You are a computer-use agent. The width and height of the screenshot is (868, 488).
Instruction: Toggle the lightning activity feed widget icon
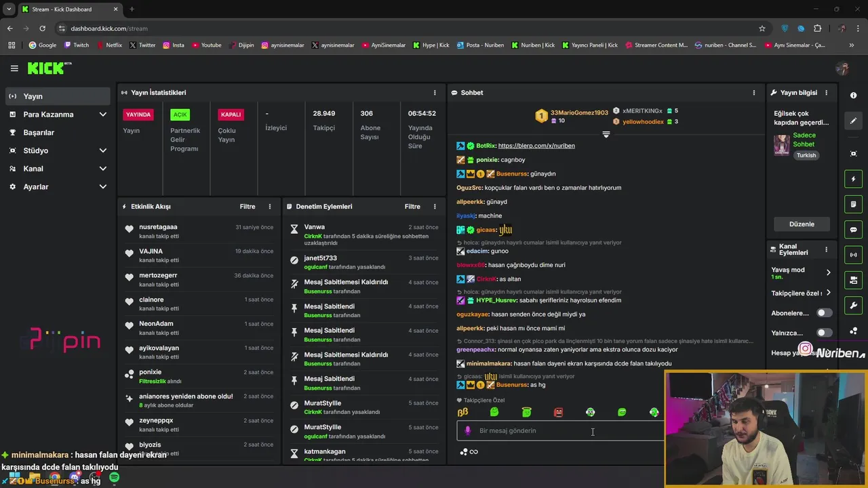(x=853, y=179)
